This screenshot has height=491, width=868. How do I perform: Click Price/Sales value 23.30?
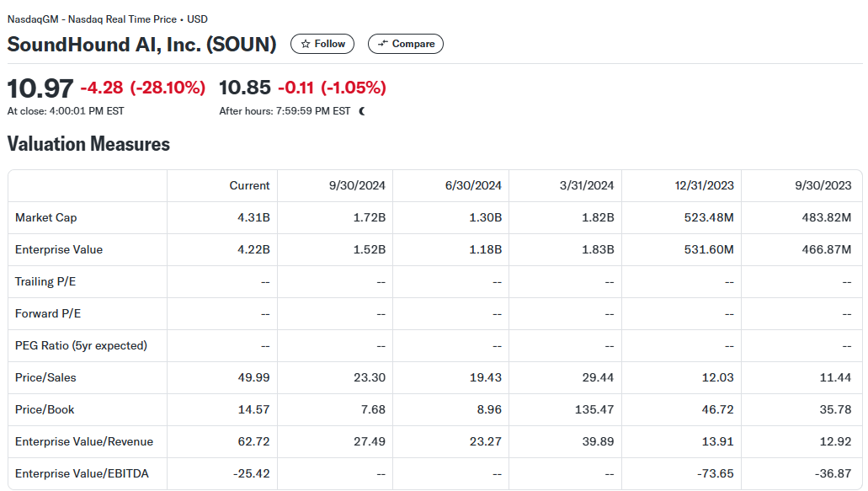point(370,377)
